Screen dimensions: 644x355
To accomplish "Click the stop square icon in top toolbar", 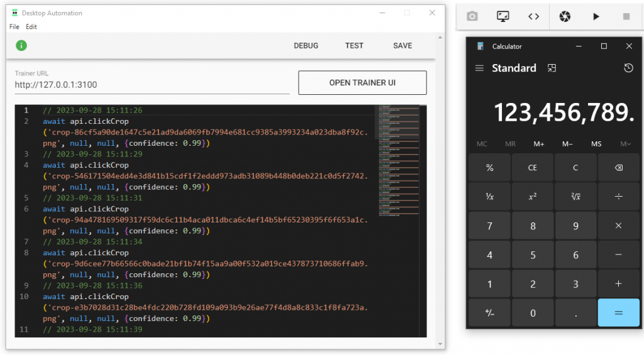I will (x=626, y=16).
